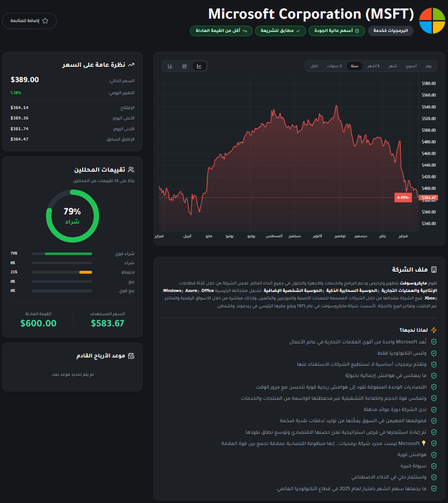This screenshot has height=503, width=448.
Task: Click the إضافة للمتابعة watchlist button
Action: pos(29,21)
